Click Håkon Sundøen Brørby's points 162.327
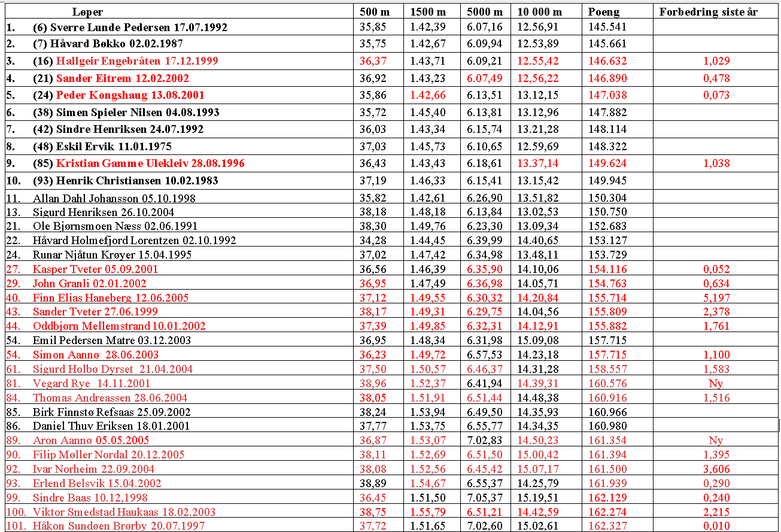This screenshot has height=532, width=781. click(607, 526)
